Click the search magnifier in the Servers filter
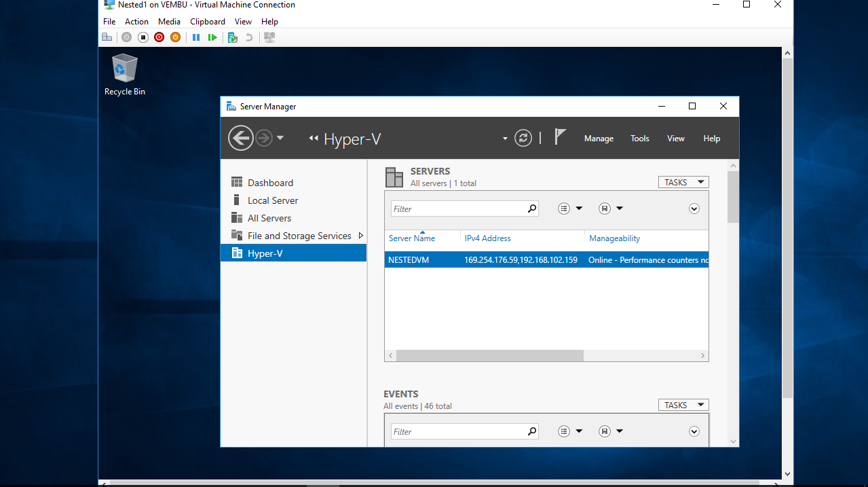868x487 pixels. pos(532,209)
